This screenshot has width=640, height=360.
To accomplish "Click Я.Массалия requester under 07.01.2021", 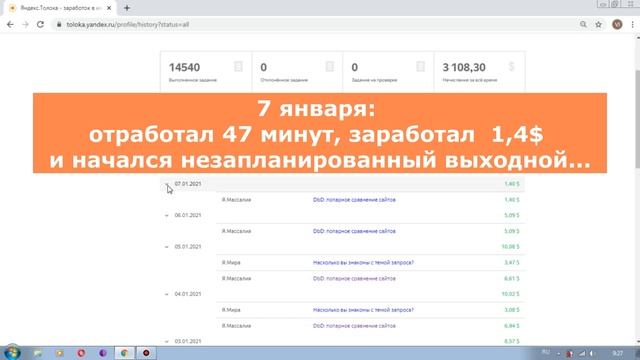I will (x=236, y=200).
